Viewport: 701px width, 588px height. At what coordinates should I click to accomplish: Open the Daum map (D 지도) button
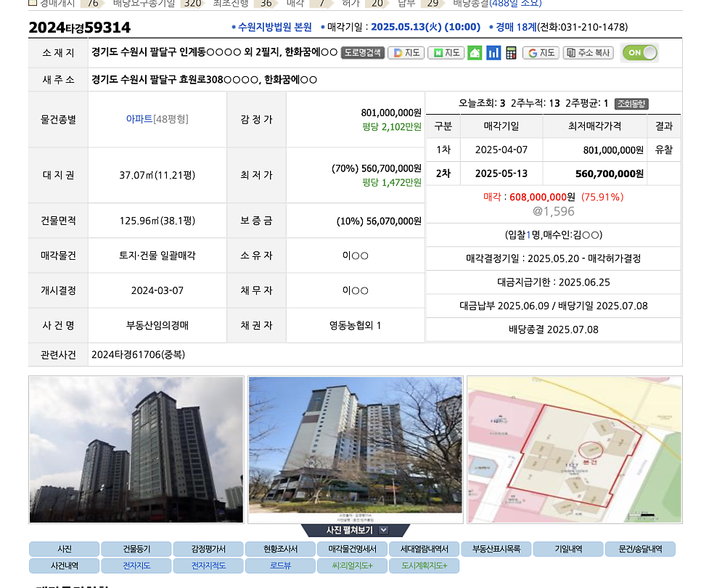[406, 53]
